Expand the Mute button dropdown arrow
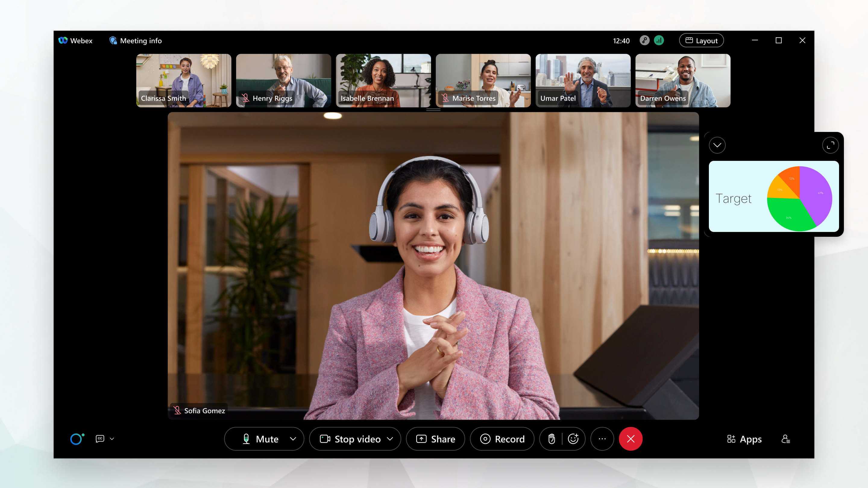This screenshot has height=488, width=868. [x=293, y=439]
